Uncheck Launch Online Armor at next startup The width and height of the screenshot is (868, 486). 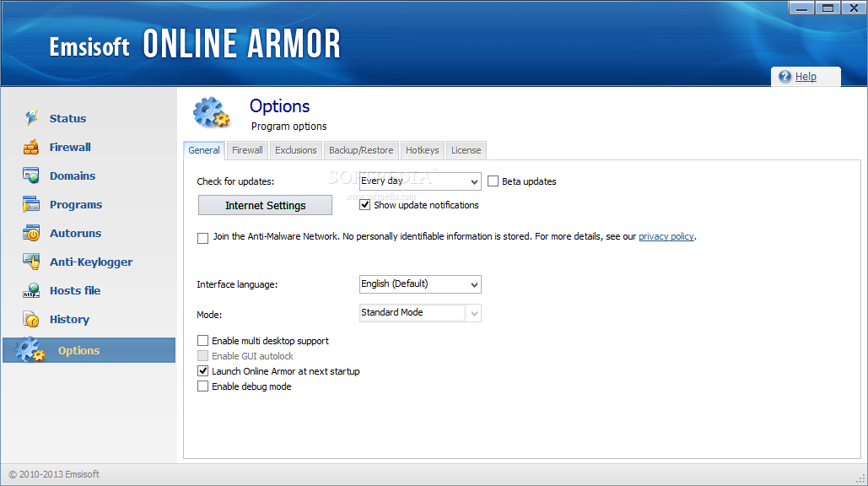202,371
